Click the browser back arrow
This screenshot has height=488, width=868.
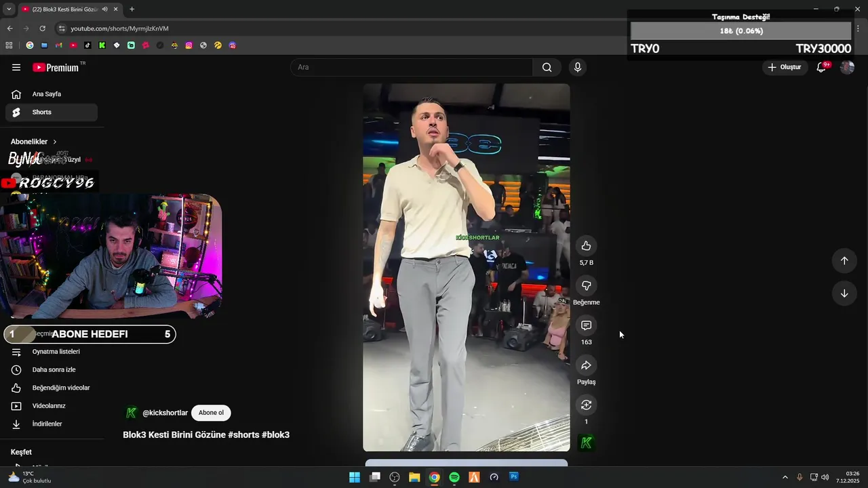[x=9, y=28]
